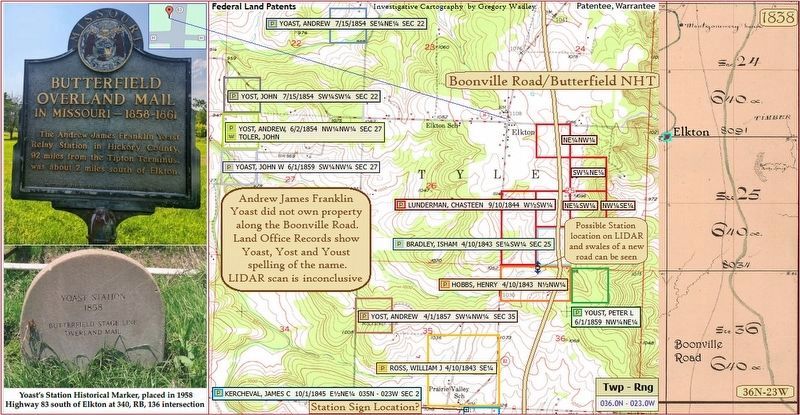Click the red section number 27

click(290, 179)
